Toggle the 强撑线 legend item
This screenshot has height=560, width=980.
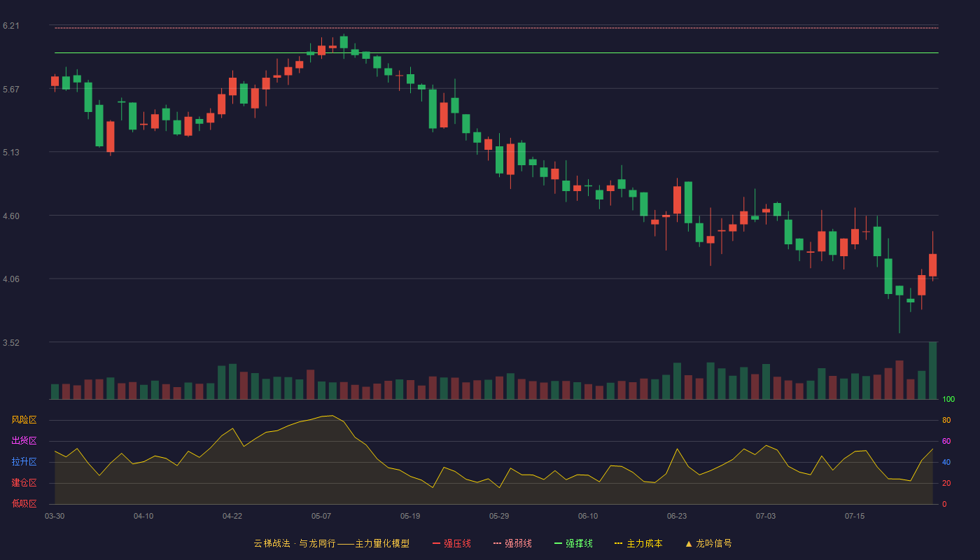point(573,543)
